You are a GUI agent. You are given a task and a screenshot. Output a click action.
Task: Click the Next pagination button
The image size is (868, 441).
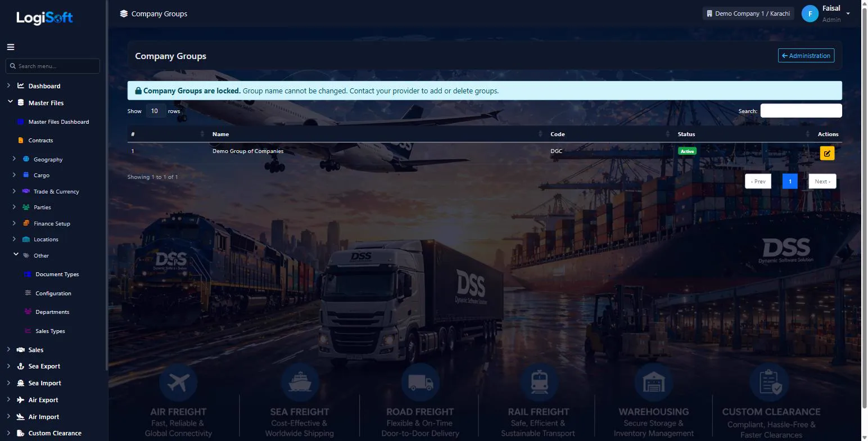[x=822, y=181]
